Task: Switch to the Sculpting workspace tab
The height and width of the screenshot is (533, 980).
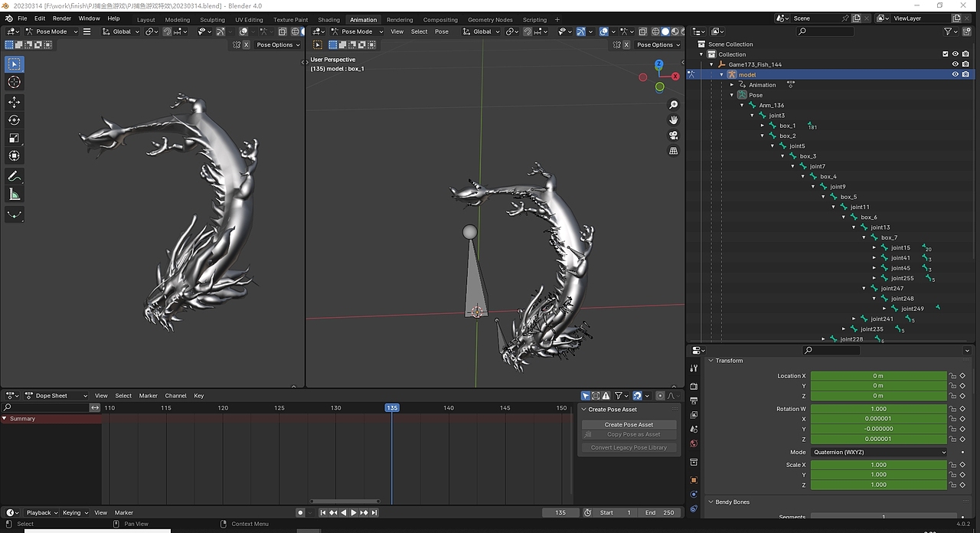Action: pyautogui.click(x=212, y=20)
